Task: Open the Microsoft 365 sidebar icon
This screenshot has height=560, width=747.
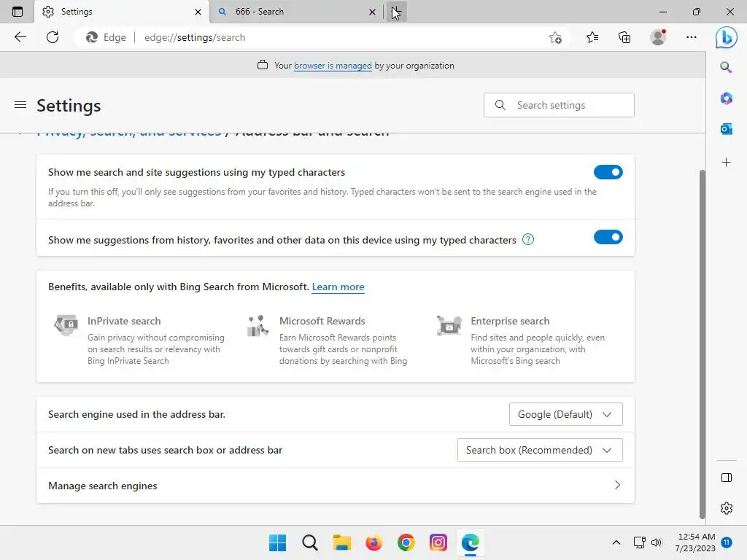Action: 726,98
